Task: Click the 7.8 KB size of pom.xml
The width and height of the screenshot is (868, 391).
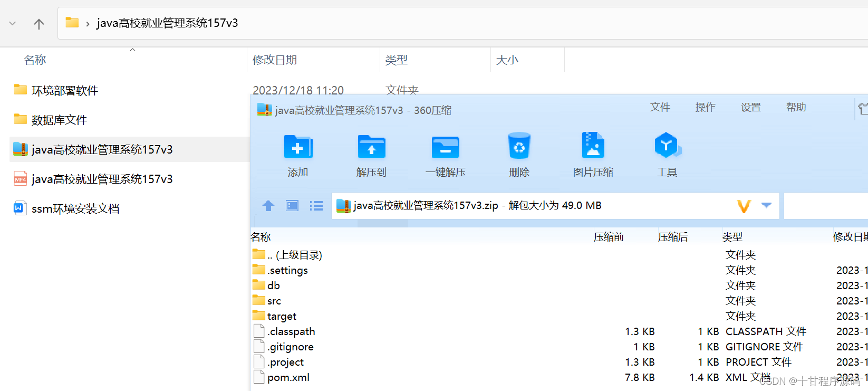Action: click(x=640, y=377)
